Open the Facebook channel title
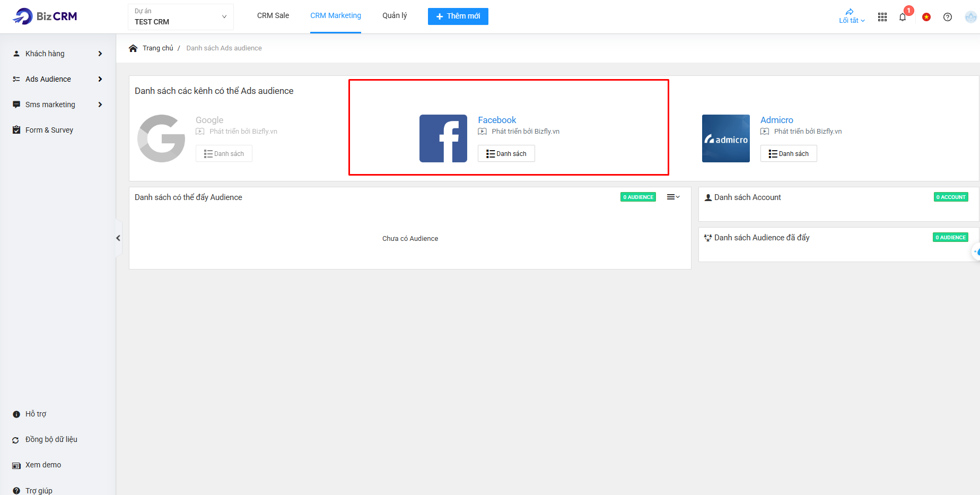The height and width of the screenshot is (495, 980). [497, 120]
